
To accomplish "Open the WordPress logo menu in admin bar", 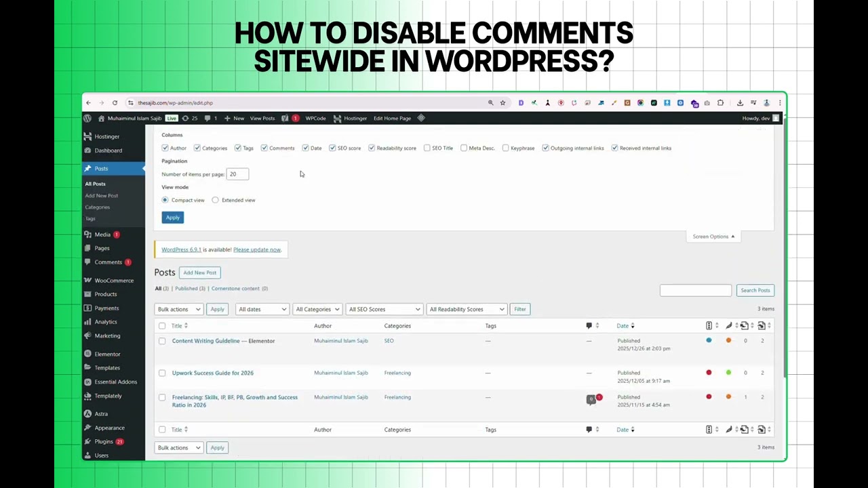I will [87, 118].
